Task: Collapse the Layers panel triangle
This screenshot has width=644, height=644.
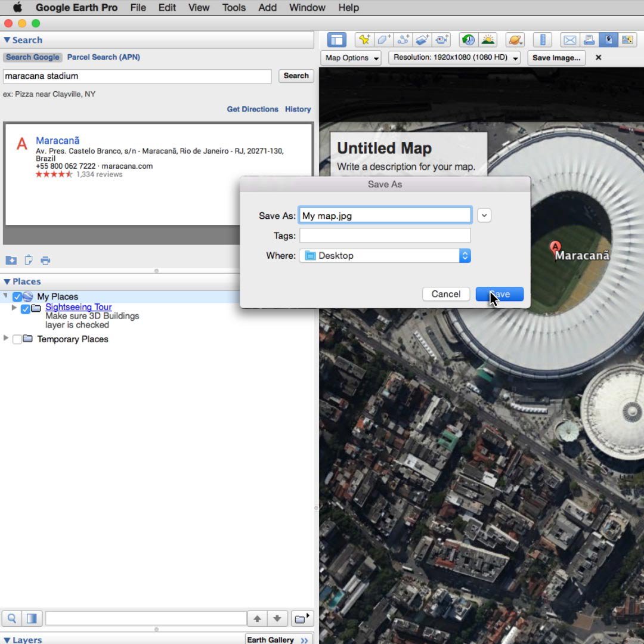Action: (7, 640)
